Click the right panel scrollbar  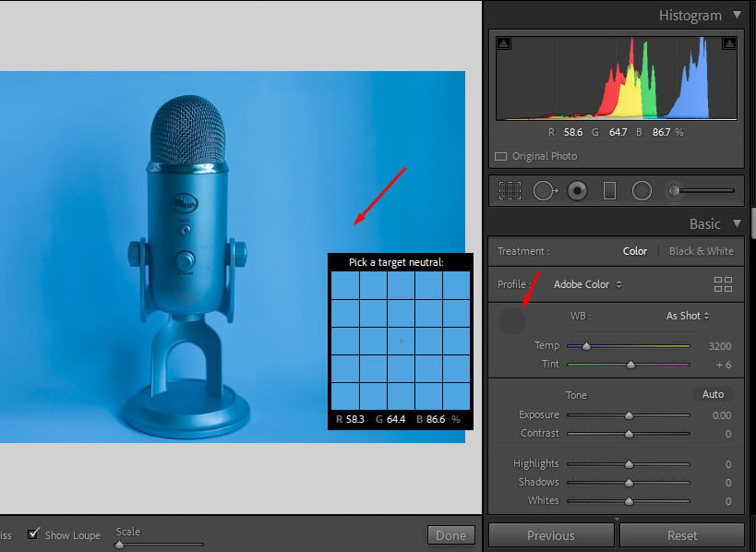click(752, 222)
